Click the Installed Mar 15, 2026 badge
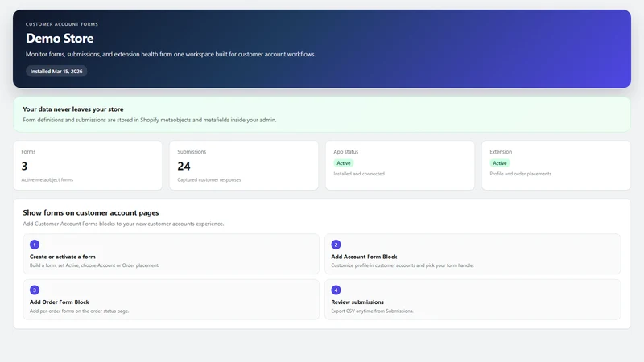 click(x=56, y=71)
